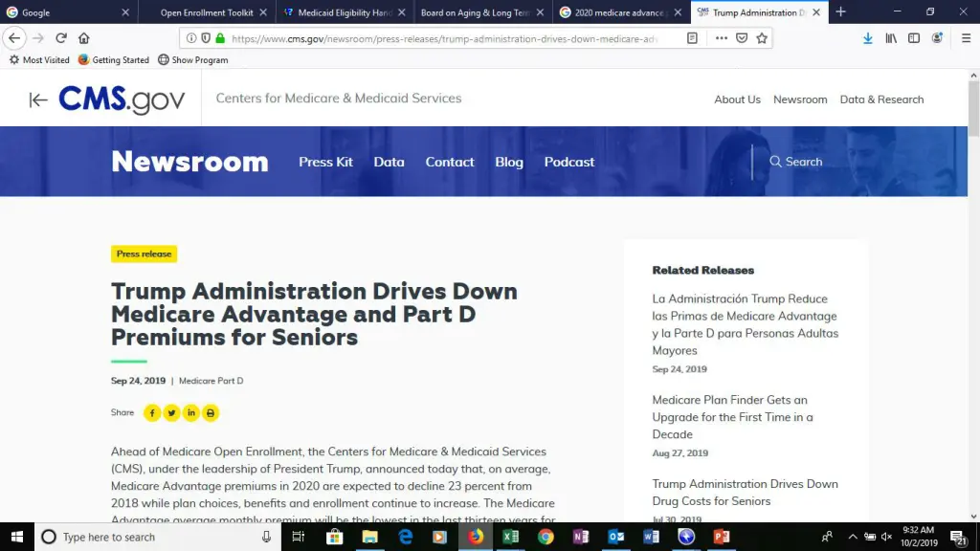Image resolution: width=980 pixels, height=551 pixels.
Task: Click the CMS.gov logo
Action: coord(122,99)
